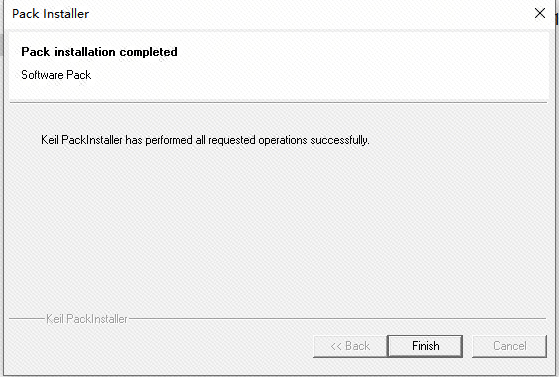
Task: Click the bold 'Pack installation completed' heading
Action: pos(99,52)
